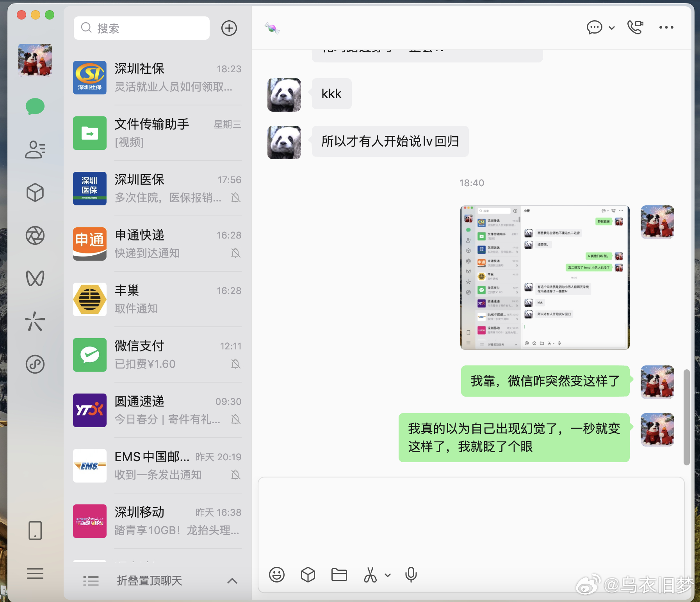
Task: Open the more options menu with three dots
Action: [x=666, y=27]
